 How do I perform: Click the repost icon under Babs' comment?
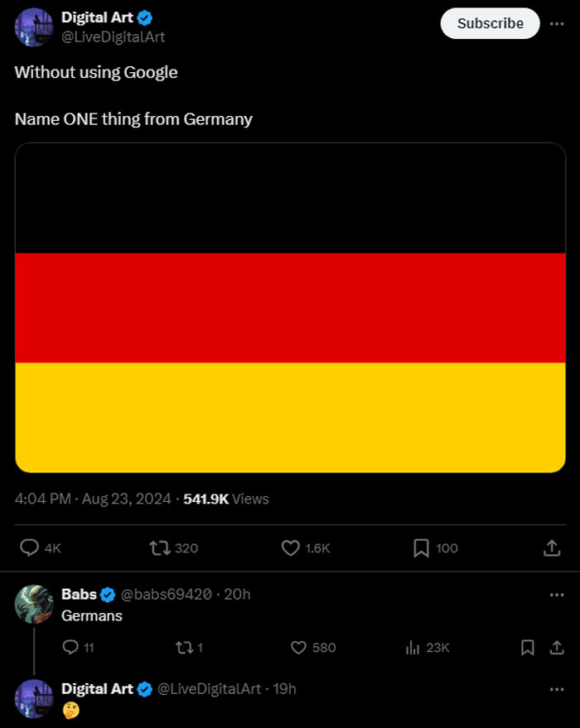pos(184,648)
